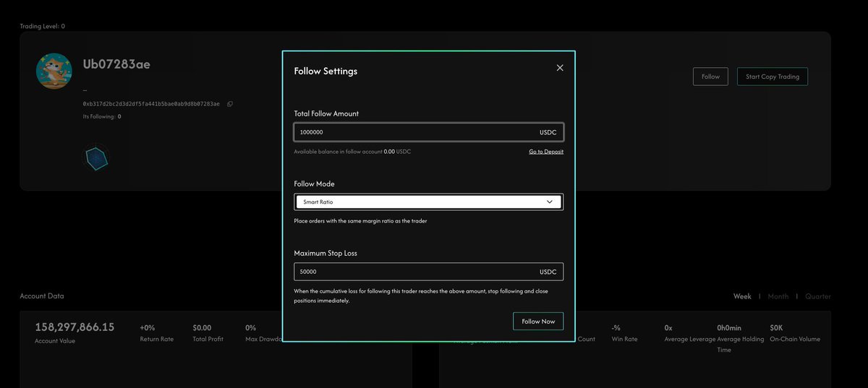Click the wallet address text

click(x=151, y=104)
